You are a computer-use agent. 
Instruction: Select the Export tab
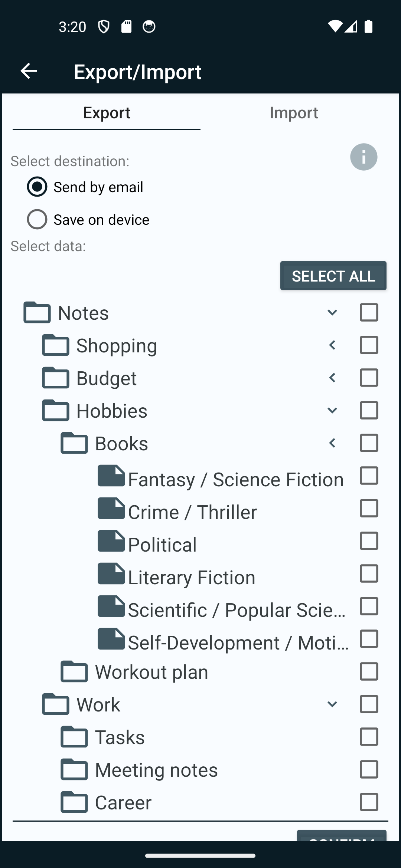click(x=107, y=113)
